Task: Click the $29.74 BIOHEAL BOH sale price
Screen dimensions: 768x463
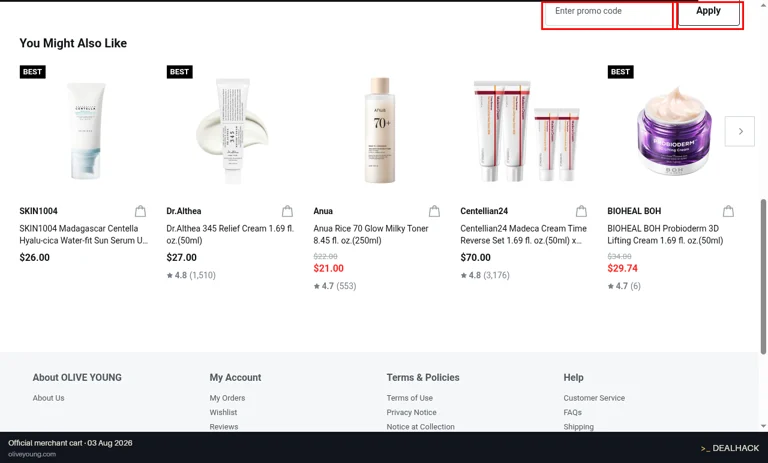Action: coord(623,268)
